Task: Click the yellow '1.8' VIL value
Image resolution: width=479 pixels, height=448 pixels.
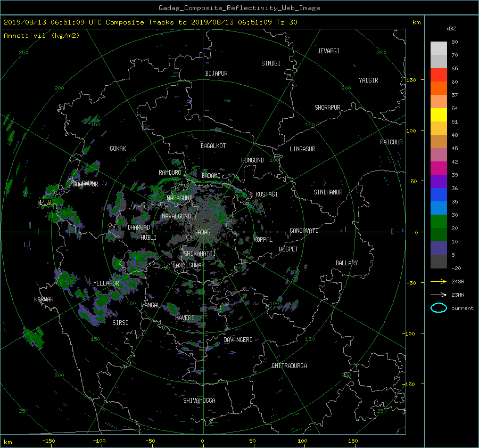Action: click(x=45, y=202)
